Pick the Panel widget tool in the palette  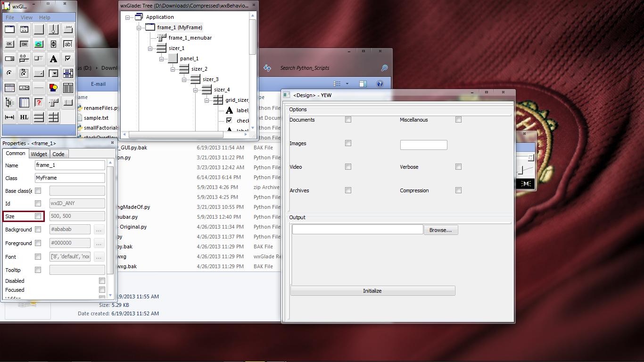tap(39, 29)
